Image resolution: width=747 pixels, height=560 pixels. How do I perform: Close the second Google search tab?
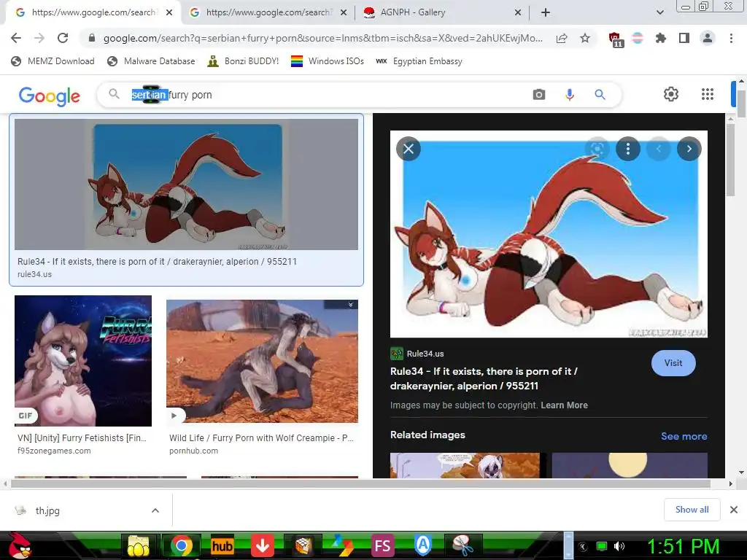pyautogui.click(x=344, y=12)
